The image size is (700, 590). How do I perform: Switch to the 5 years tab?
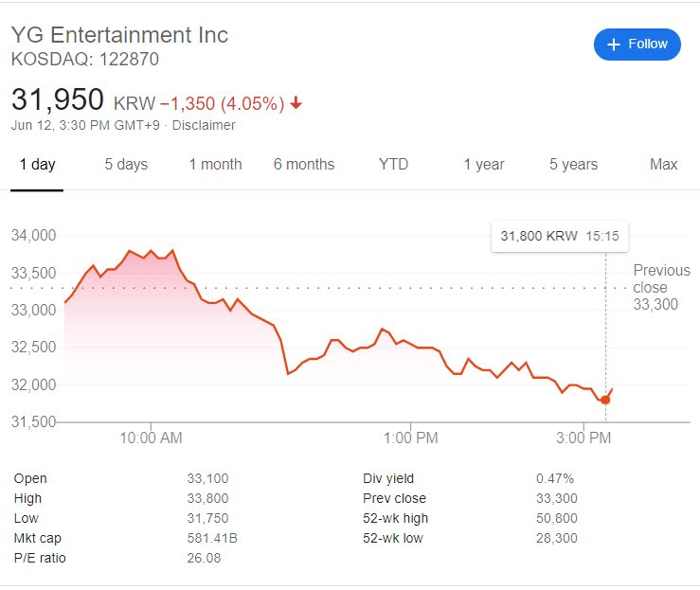click(x=573, y=165)
